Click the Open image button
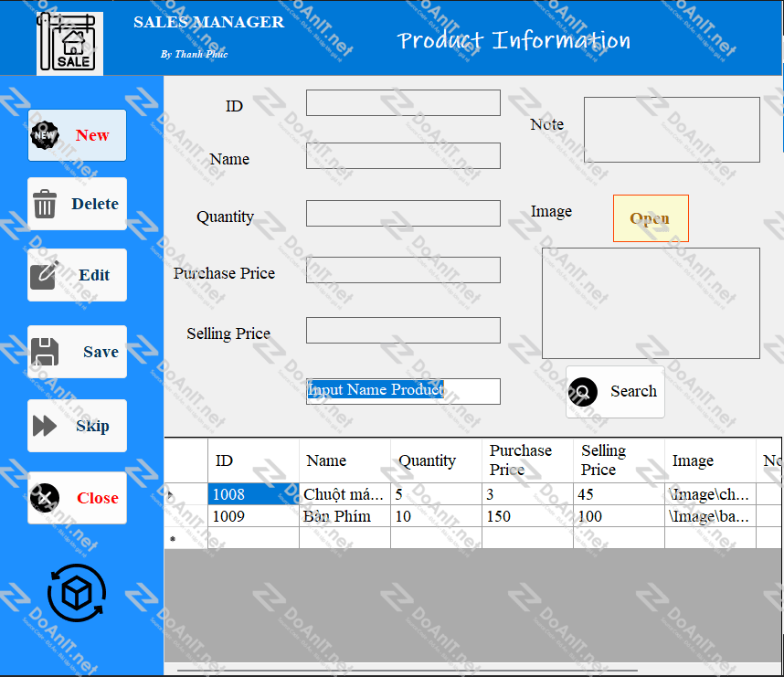The width and height of the screenshot is (784, 677). click(x=651, y=218)
